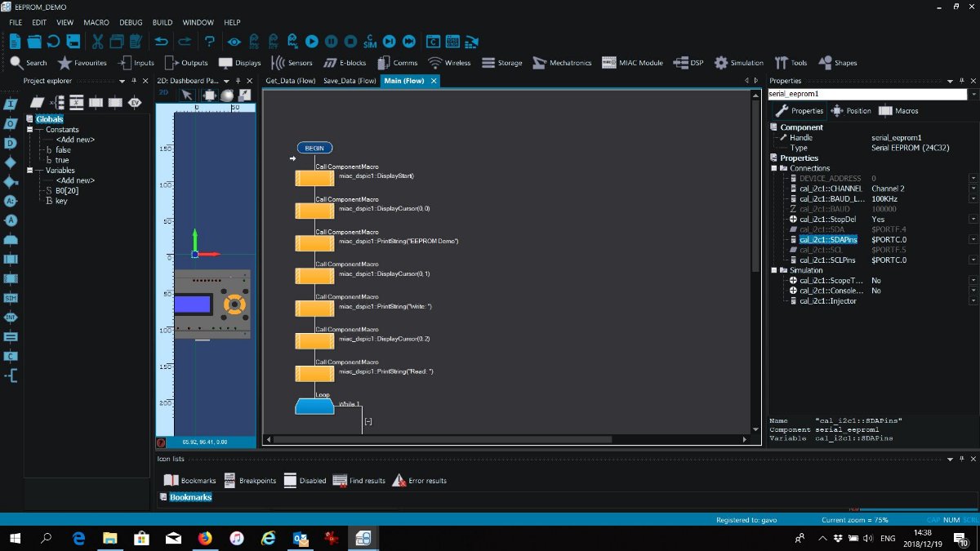Stop the simulation with the stop icon
The height and width of the screenshot is (551, 980).
tap(350, 41)
